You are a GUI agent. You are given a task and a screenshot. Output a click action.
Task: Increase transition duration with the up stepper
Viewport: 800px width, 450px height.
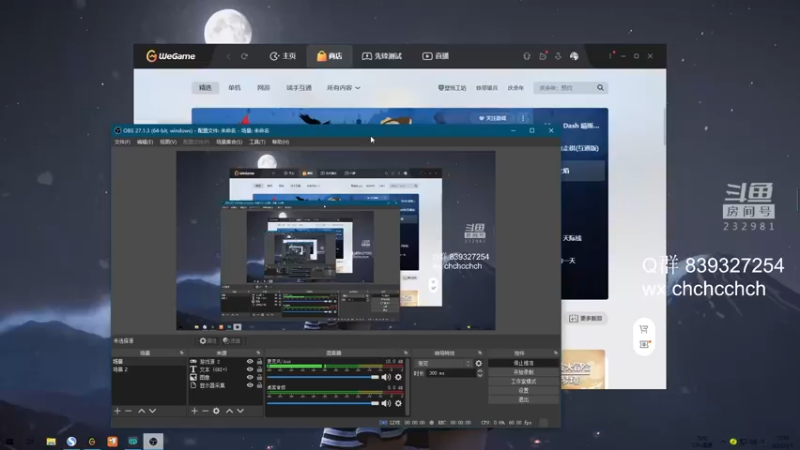pyautogui.click(x=480, y=371)
